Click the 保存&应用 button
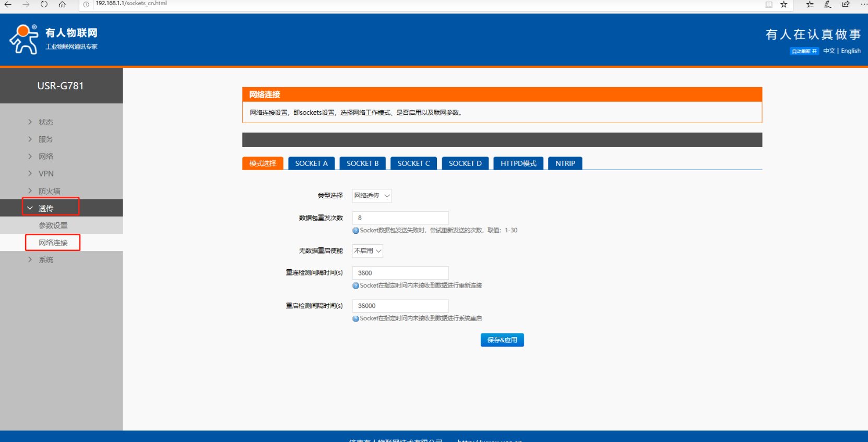Screen dimensions: 868x442 tap(502, 340)
